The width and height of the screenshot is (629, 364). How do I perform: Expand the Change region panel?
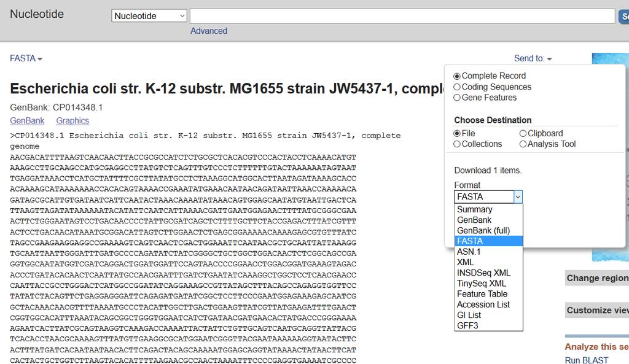coord(597,278)
